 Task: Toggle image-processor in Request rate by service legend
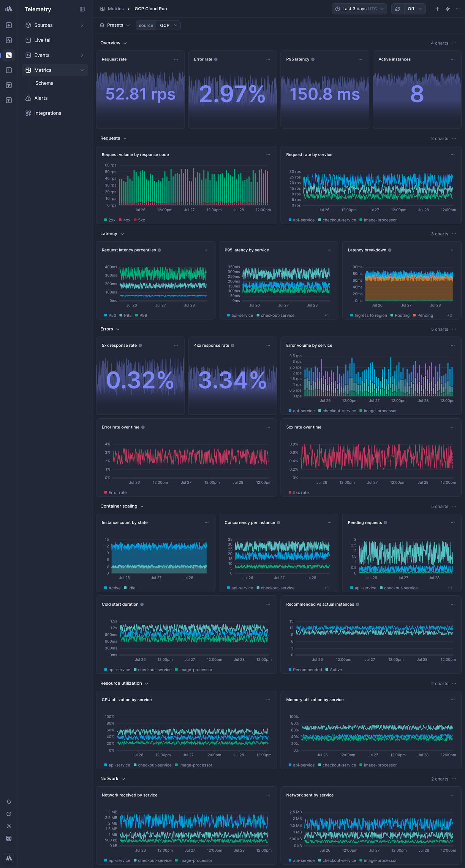tap(378, 220)
